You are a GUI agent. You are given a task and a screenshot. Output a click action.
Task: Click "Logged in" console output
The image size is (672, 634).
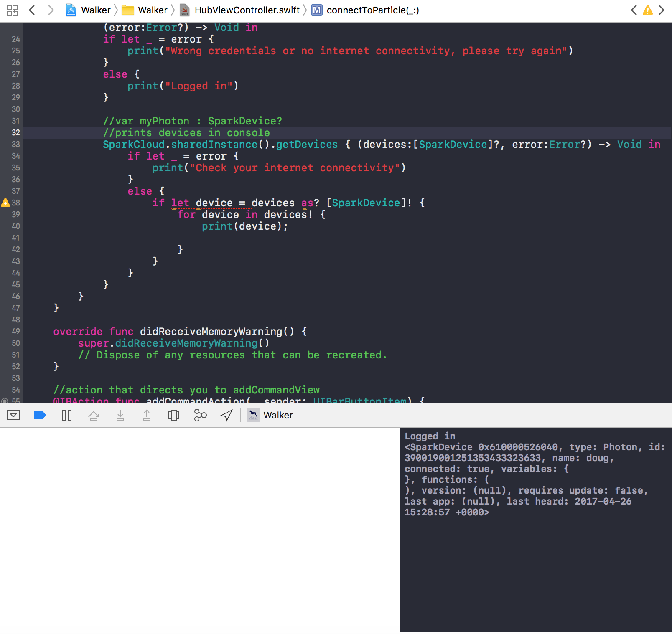click(430, 436)
